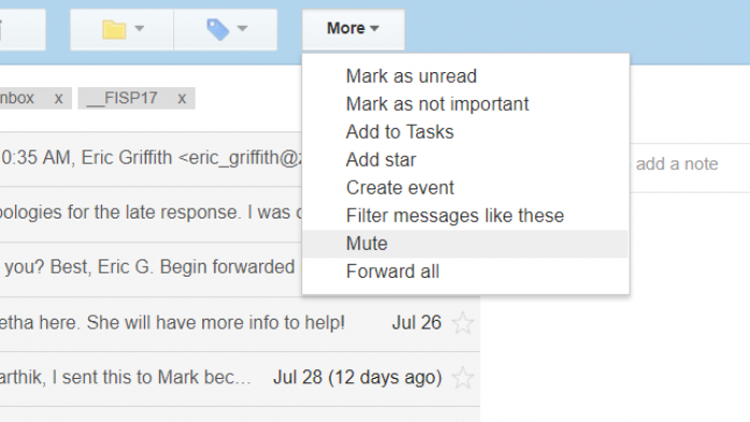Collapse the More dropdown menu

click(x=353, y=29)
